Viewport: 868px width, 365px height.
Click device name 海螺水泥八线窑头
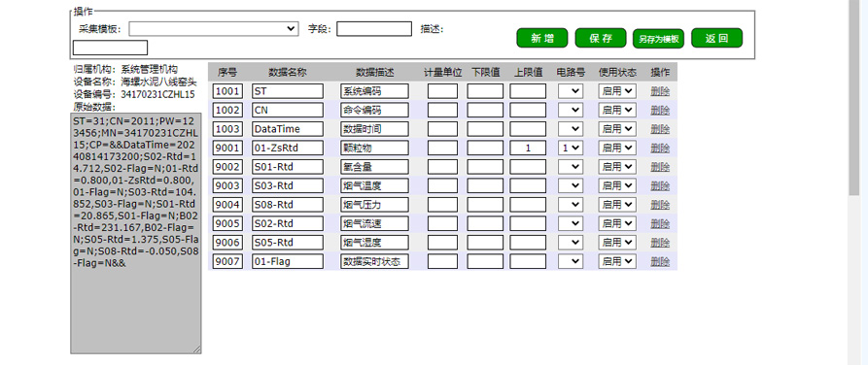[x=157, y=82]
